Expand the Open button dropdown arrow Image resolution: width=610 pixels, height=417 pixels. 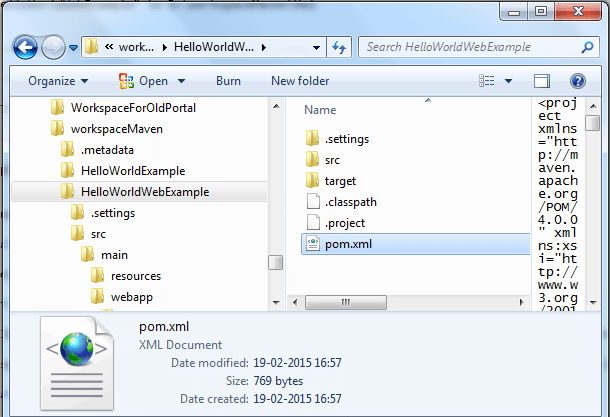click(181, 81)
